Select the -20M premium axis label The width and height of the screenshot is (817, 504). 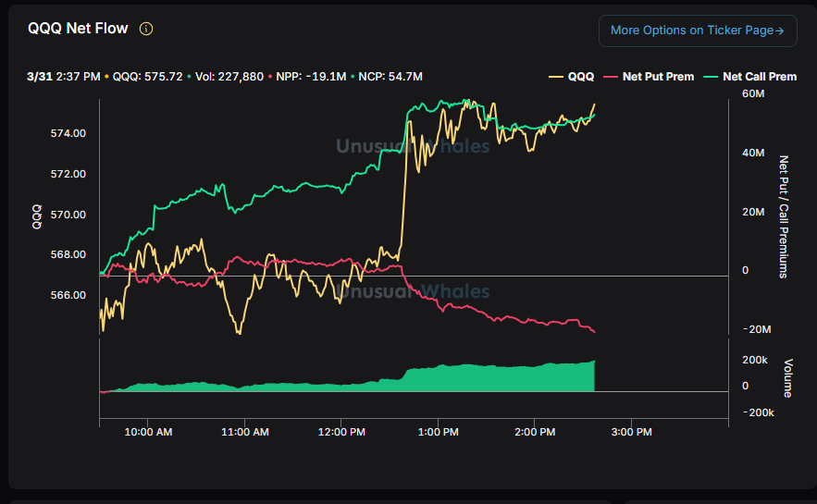click(757, 329)
